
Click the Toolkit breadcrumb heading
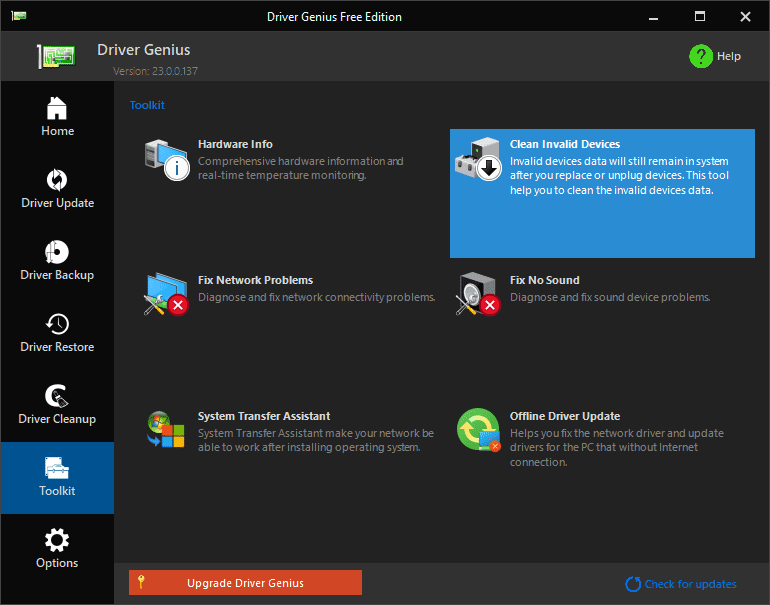[x=147, y=105]
